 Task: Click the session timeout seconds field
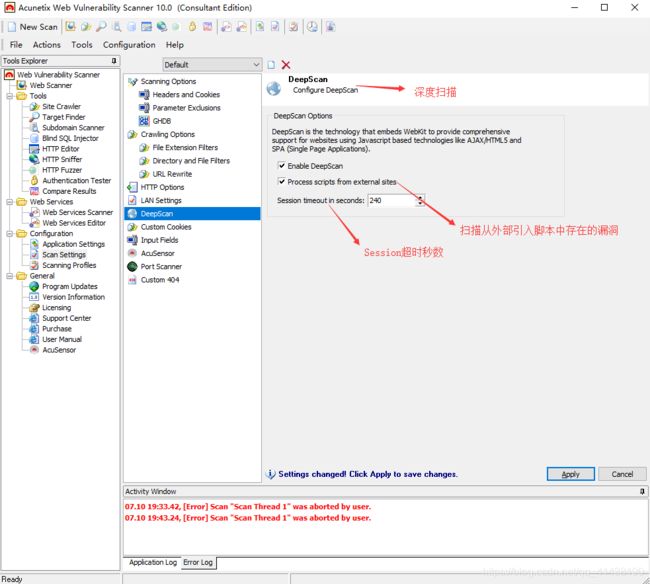pos(392,200)
